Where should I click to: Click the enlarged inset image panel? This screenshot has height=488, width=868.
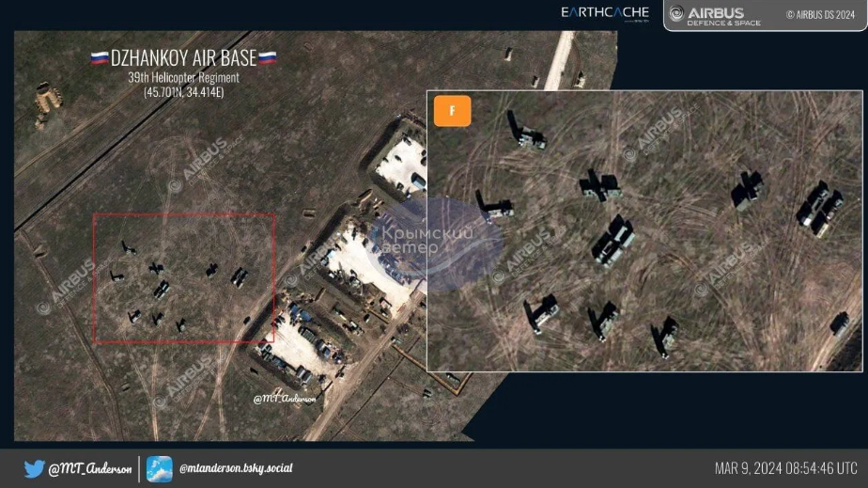coord(644,231)
